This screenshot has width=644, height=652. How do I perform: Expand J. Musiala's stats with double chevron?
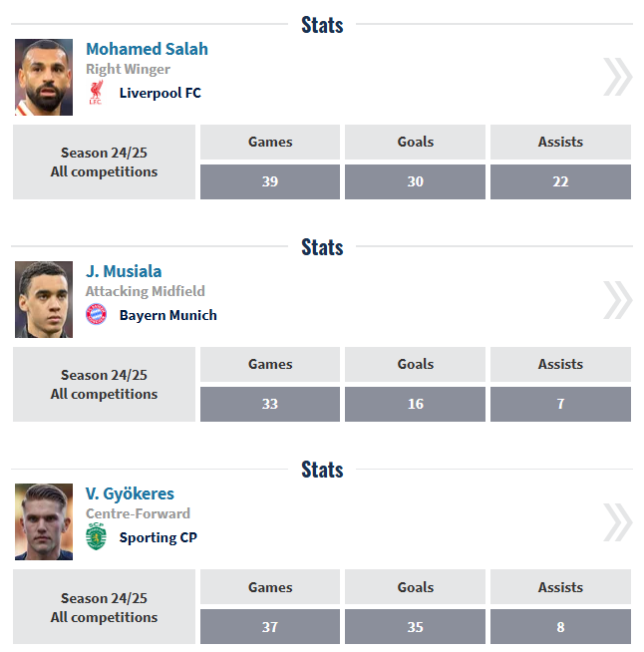pos(617,299)
